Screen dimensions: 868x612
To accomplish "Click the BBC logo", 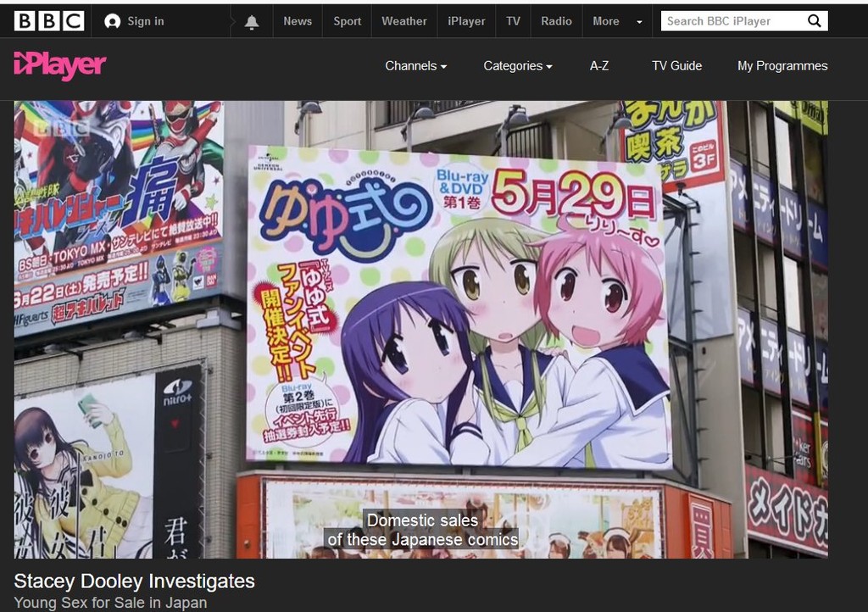I will (x=48, y=21).
